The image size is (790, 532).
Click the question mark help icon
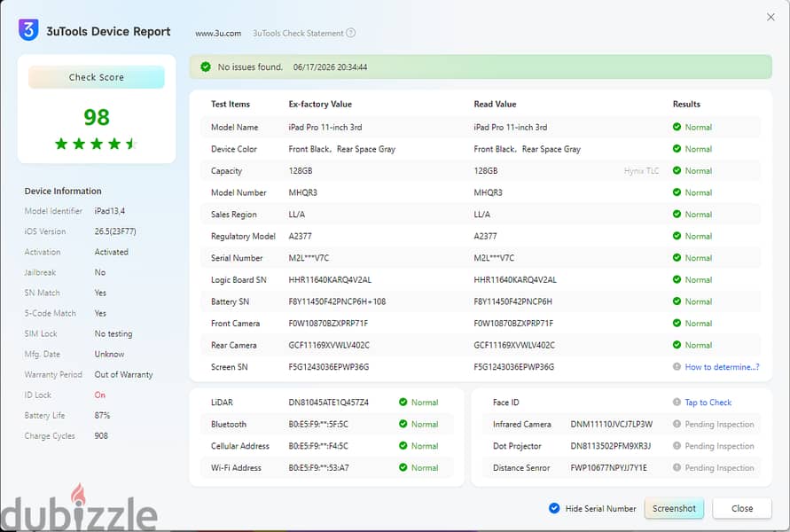[x=350, y=33]
